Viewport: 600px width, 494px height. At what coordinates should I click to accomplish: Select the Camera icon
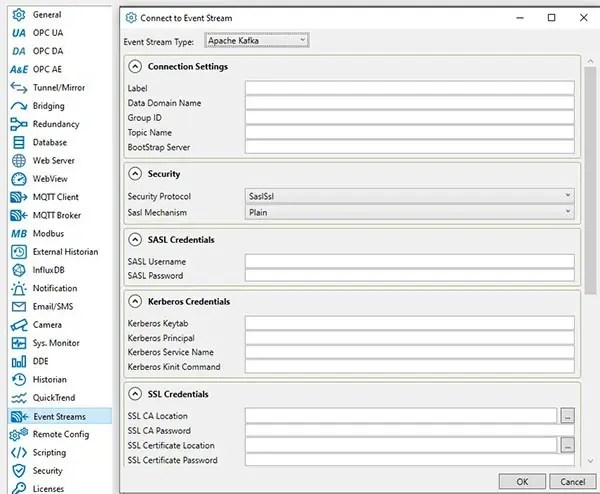click(x=19, y=325)
